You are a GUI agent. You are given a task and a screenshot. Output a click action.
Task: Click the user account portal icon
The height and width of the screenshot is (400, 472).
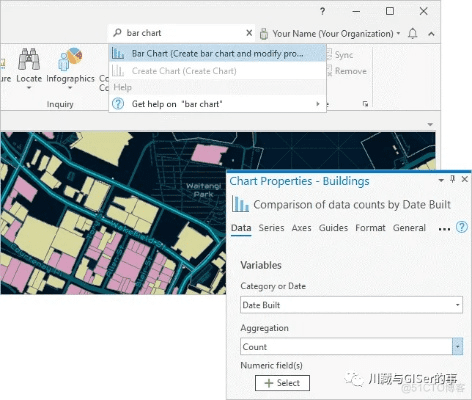tap(264, 34)
